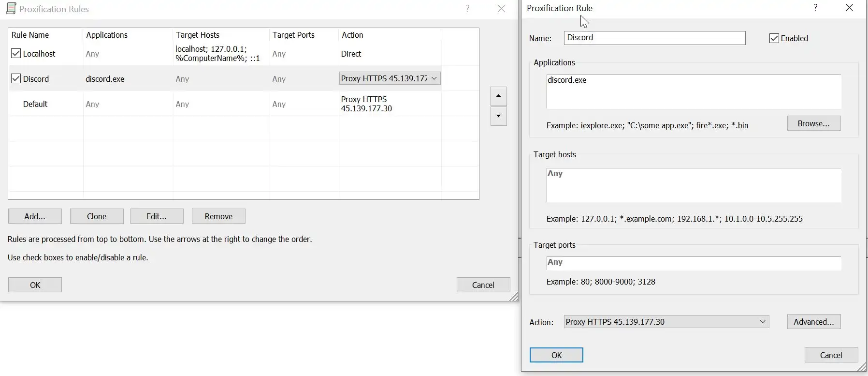Click the Target Ports column header
The width and height of the screenshot is (868, 376).
point(293,35)
